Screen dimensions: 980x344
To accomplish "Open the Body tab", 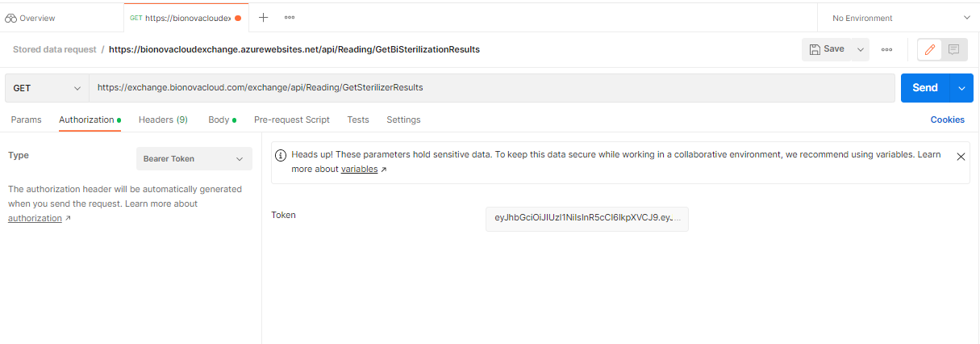I will pyautogui.click(x=222, y=120).
